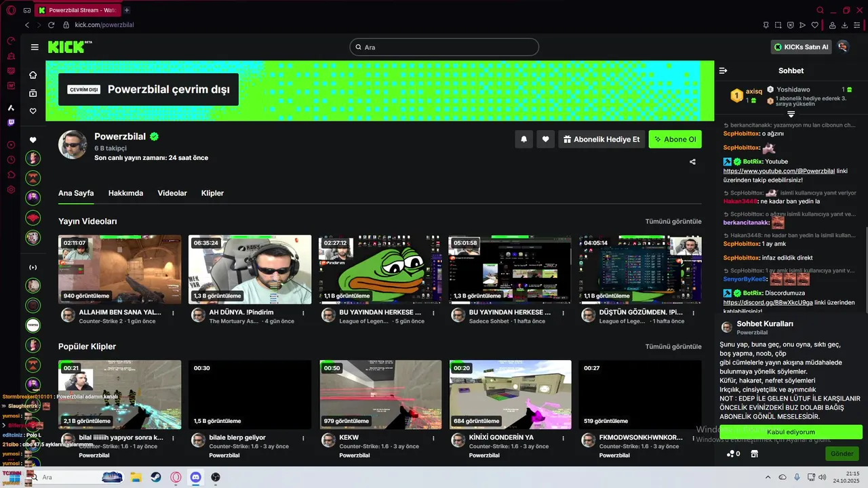The height and width of the screenshot is (488, 868).
Task: Open the Hakkımda tab
Action: [125, 193]
